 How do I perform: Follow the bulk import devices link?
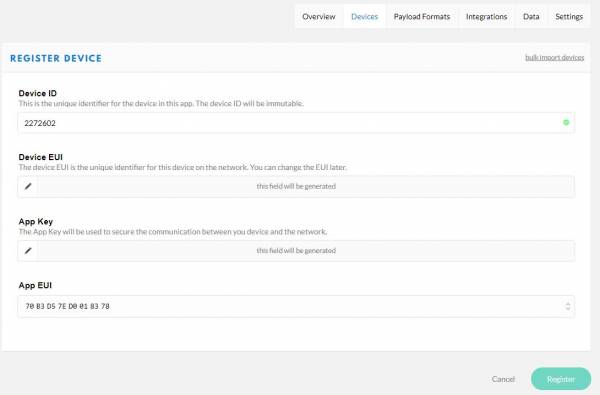pos(554,57)
